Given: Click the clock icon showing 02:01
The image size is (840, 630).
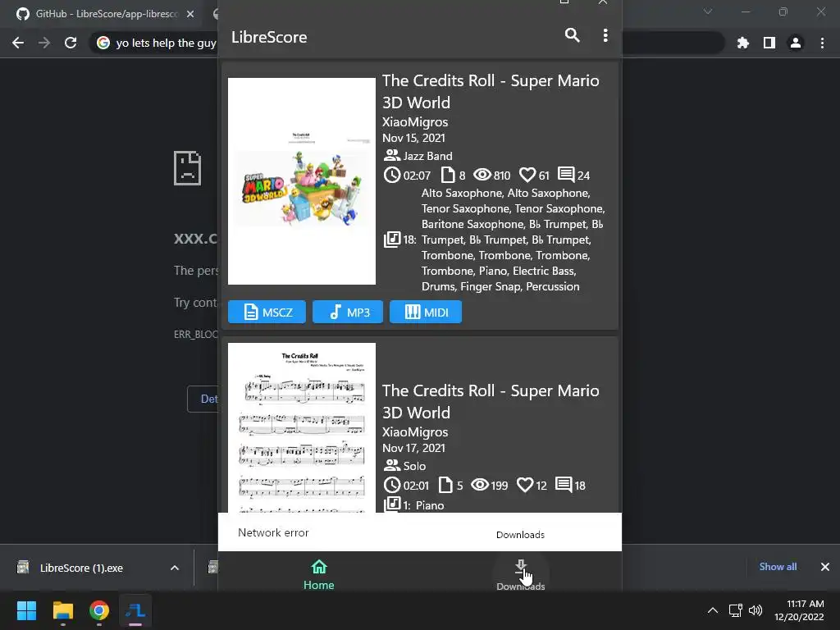Looking at the screenshot, I should tap(392, 485).
